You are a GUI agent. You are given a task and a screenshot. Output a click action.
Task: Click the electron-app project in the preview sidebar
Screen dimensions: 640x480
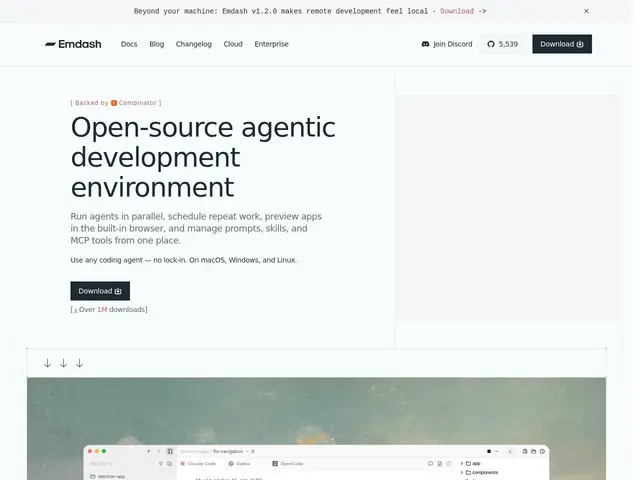pyautogui.click(x=107, y=476)
